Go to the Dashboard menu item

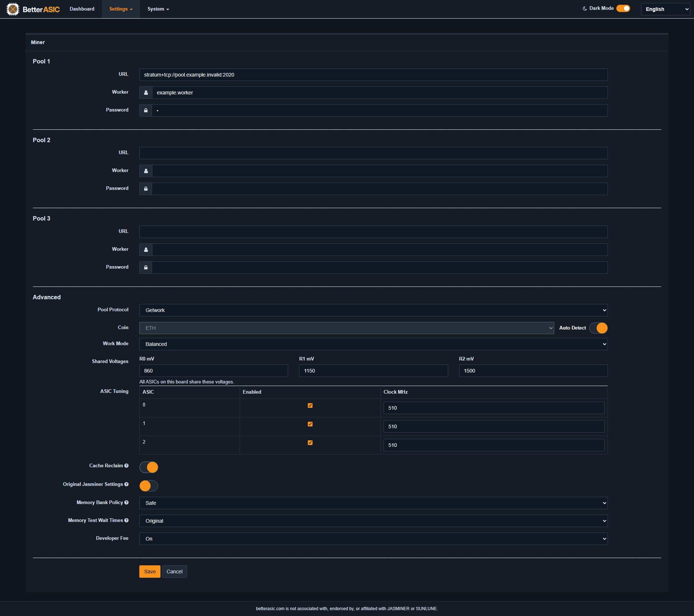[82, 9]
